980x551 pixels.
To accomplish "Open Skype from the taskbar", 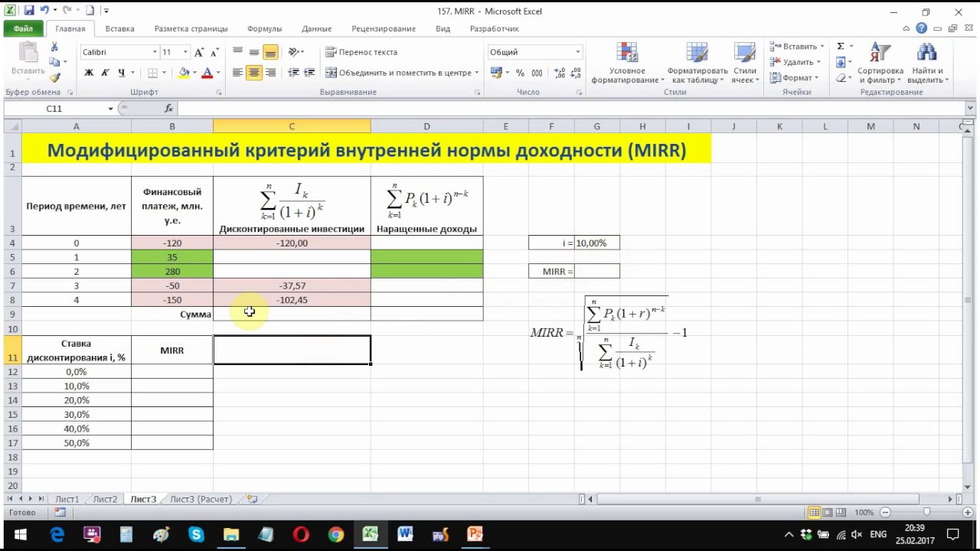I will pyautogui.click(x=196, y=534).
